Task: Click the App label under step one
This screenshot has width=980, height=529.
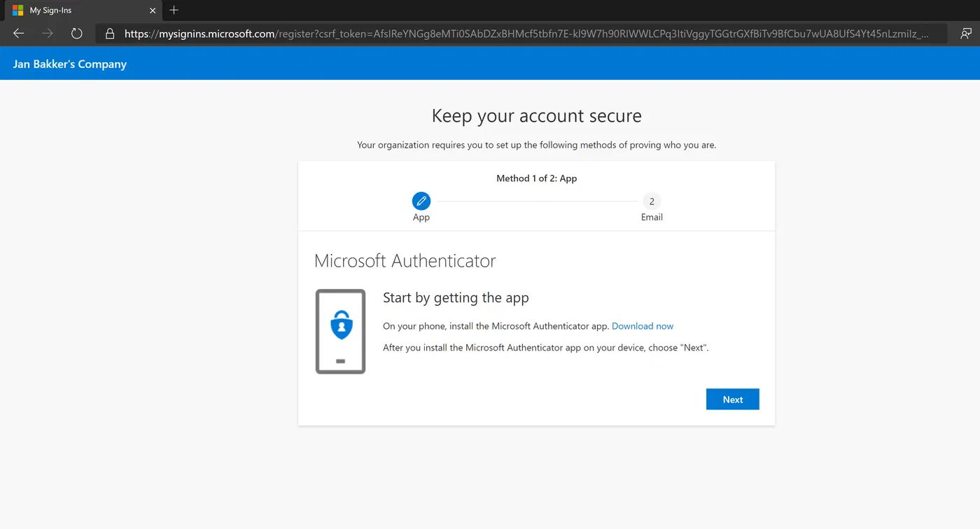Action: point(421,218)
